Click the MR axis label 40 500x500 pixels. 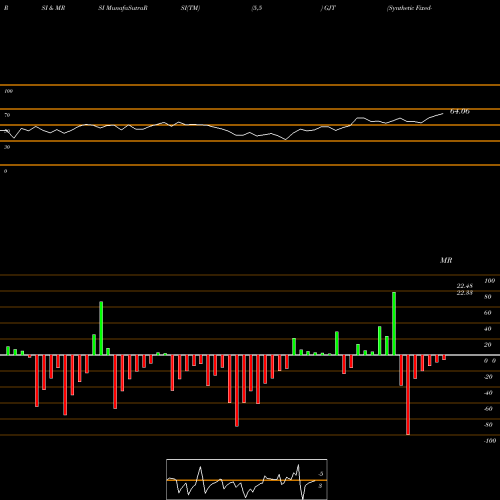pos(487,329)
